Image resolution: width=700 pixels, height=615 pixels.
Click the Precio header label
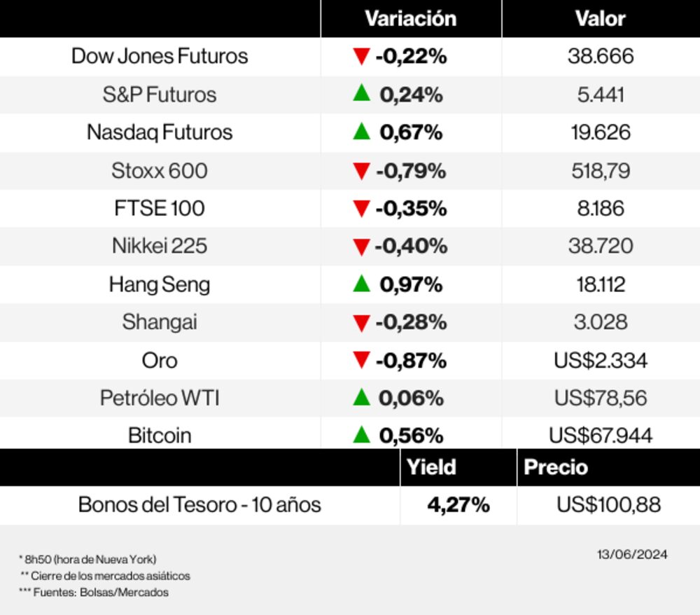[x=556, y=467]
